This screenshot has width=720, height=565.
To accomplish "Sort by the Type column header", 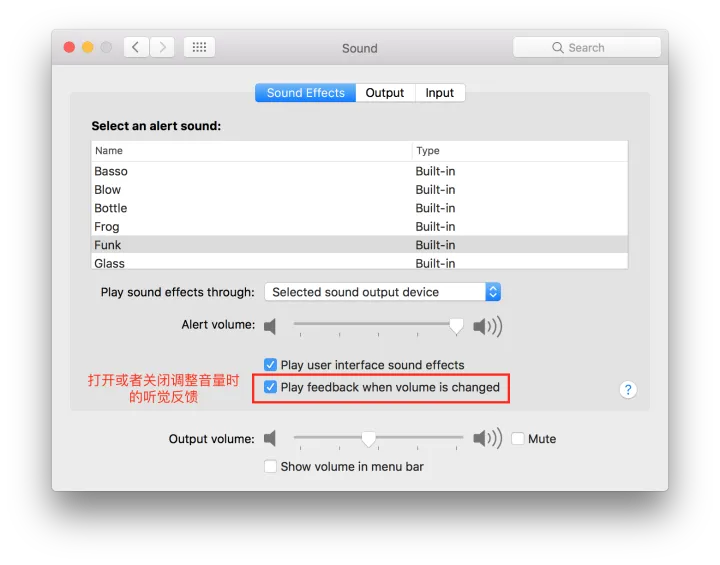I will (x=520, y=151).
